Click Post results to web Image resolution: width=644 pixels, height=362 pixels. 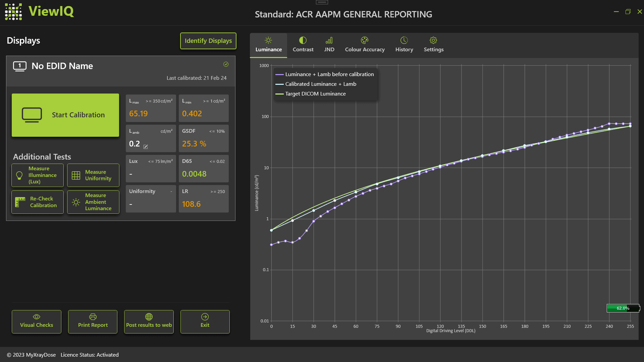[149, 321]
